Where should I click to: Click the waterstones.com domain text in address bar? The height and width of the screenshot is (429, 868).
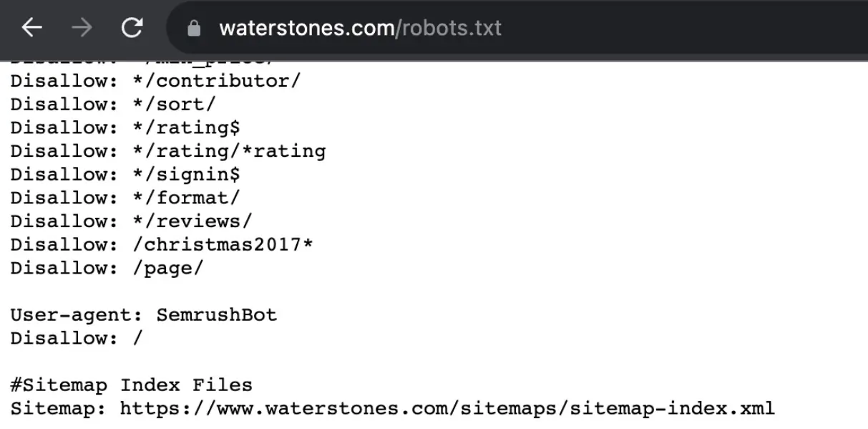(x=308, y=27)
